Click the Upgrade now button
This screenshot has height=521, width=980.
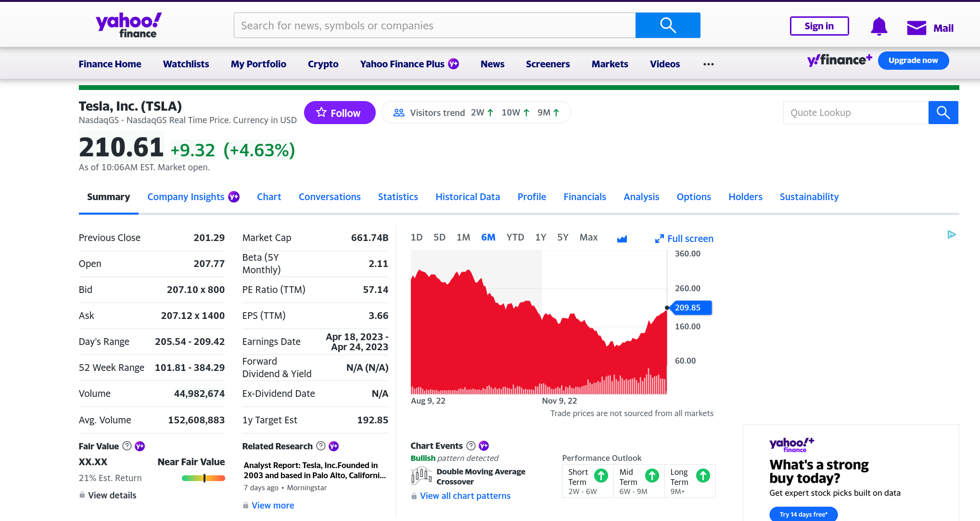[x=913, y=61]
